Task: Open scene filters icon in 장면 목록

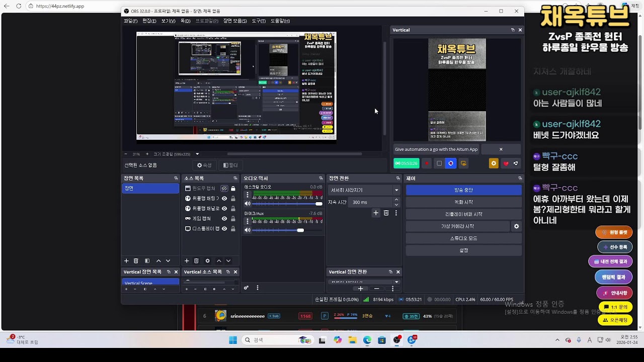Action: pyautogui.click(x=147, y=261)
